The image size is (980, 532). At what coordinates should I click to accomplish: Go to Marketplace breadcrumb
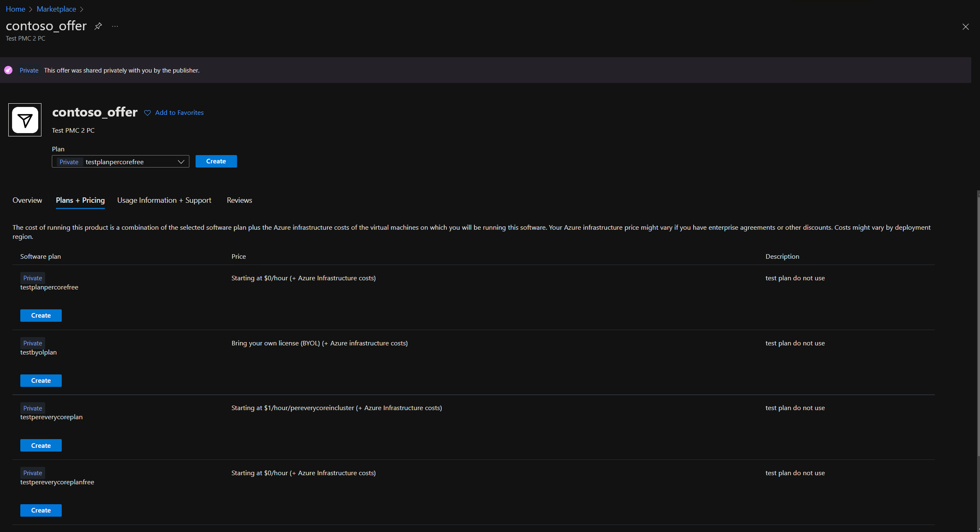56,9
